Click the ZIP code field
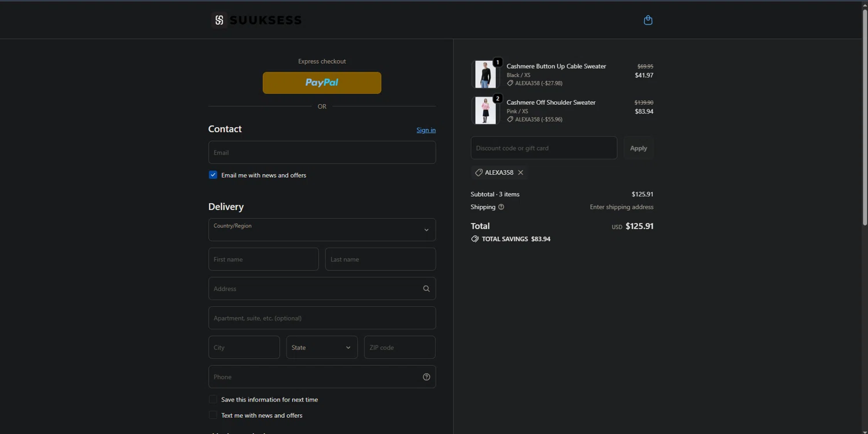The height and width of the screenshot is (434, 868). point(399,347)
